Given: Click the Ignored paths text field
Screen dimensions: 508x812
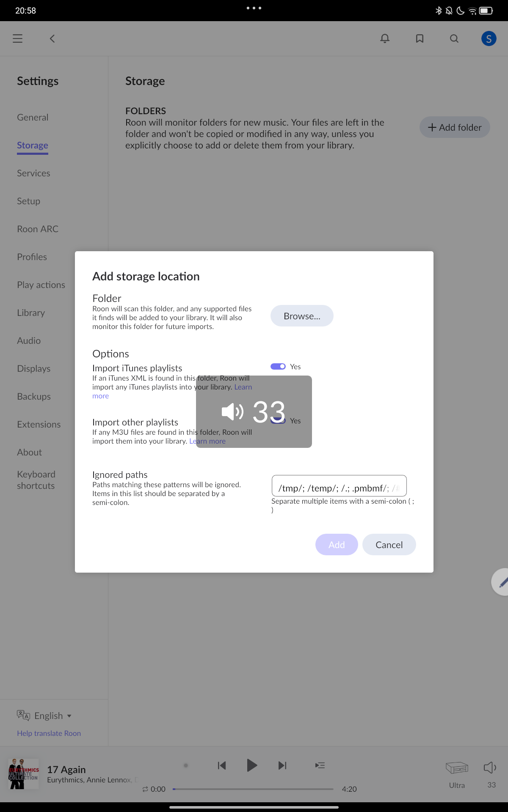Looking at the screenshot, I should tap(339, 486).
